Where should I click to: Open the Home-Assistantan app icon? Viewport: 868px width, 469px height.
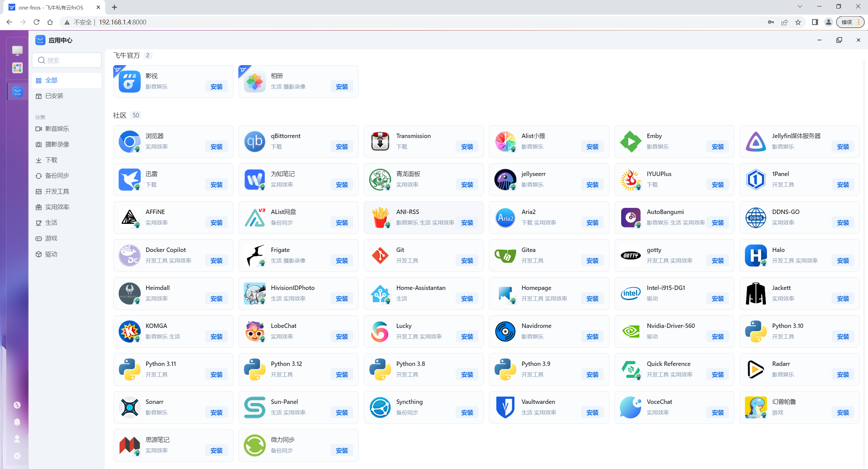pos(380,293)
